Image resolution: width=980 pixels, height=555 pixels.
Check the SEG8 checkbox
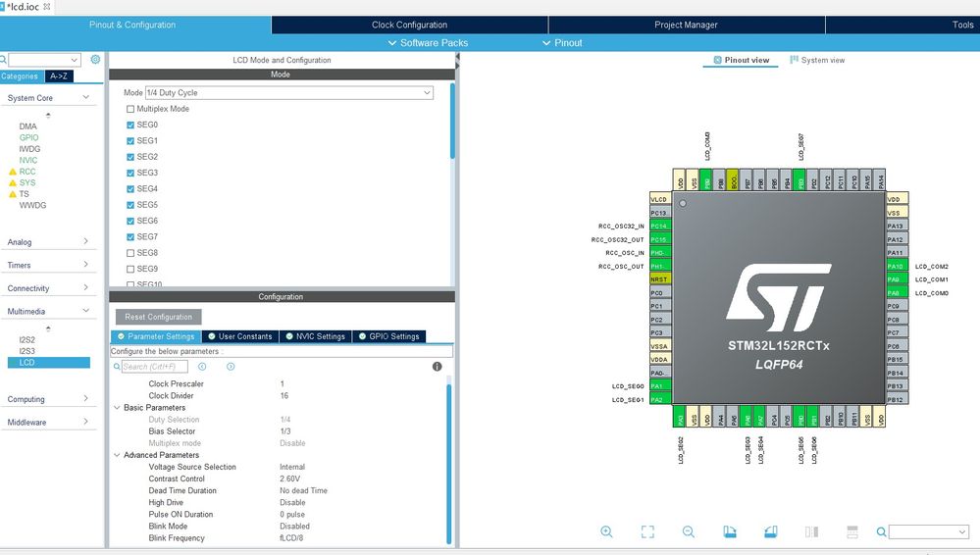coord(130,253)
